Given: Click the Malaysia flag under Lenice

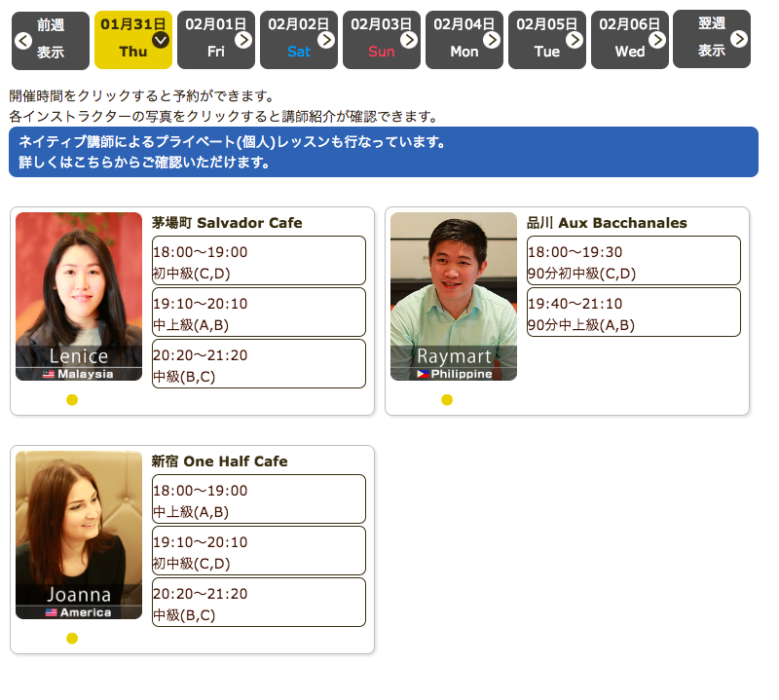Looking at the screenshot, I should [49, 374].
